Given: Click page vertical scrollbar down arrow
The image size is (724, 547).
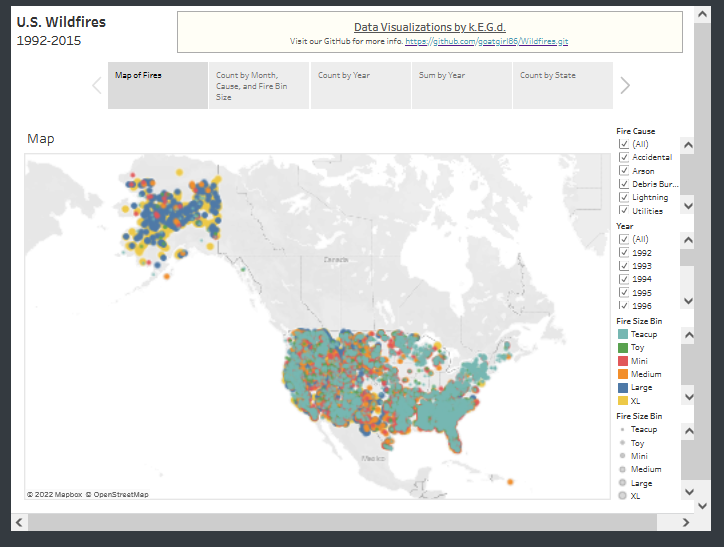Looking at the screenshot, I should click(702, 506).
